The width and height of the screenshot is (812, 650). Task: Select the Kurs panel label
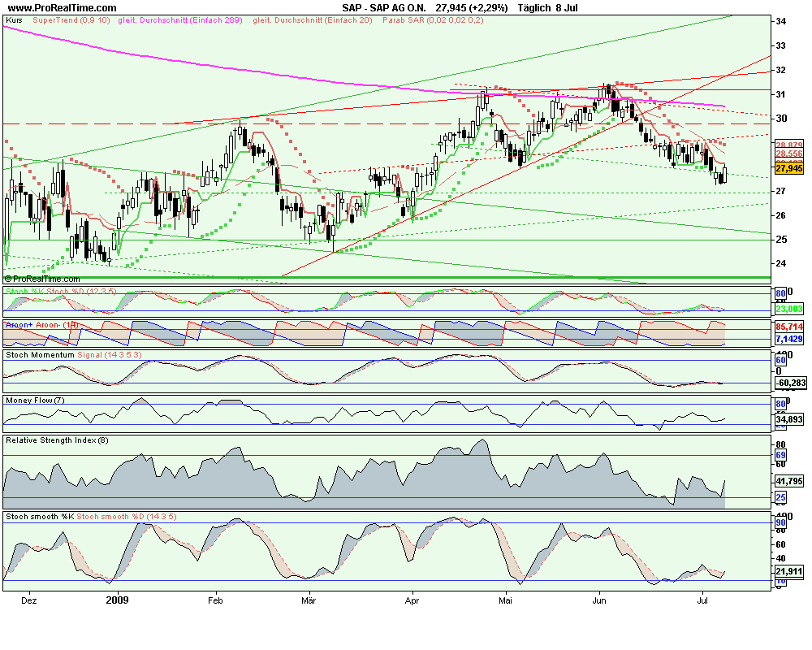(14, 20)
